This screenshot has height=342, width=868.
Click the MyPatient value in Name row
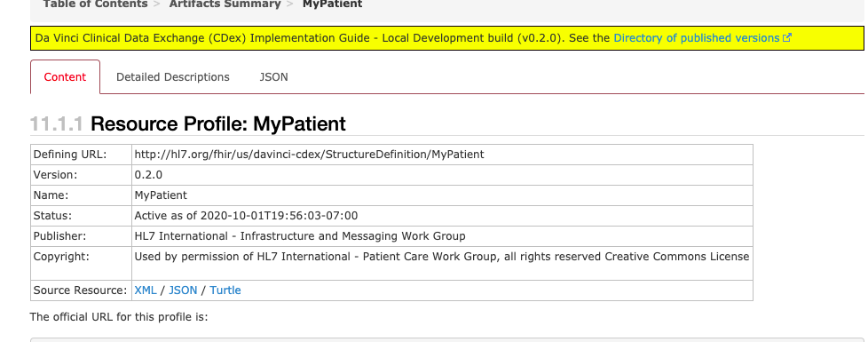(161, 195)
